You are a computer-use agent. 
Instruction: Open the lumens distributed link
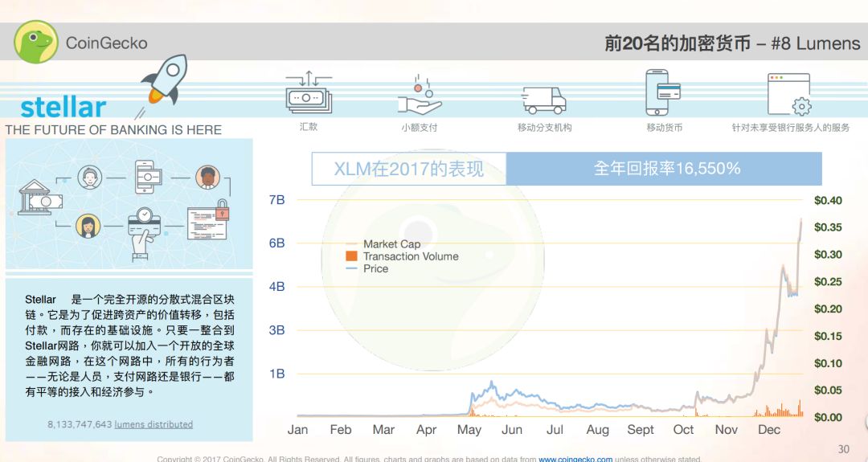tap(154, 424)
